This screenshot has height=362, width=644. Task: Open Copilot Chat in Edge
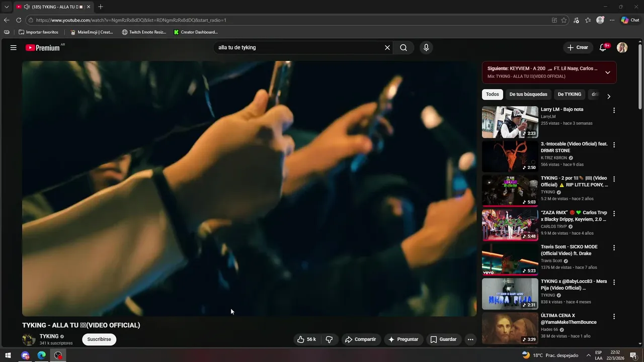point(630,20)
